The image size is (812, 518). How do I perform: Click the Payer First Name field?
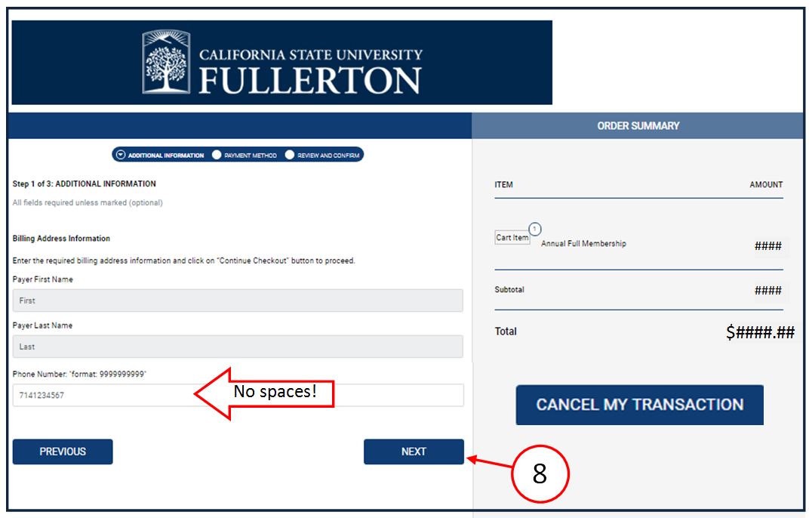pos(238,301)
